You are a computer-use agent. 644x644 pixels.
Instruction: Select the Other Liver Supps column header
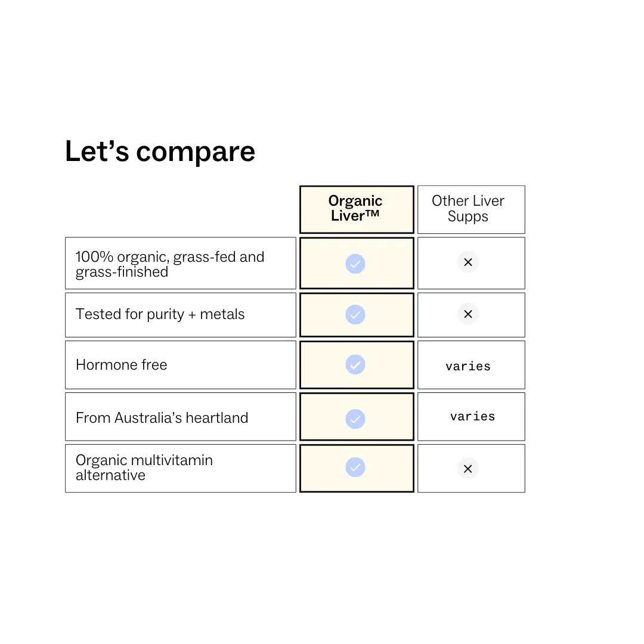tap(468, 209)
